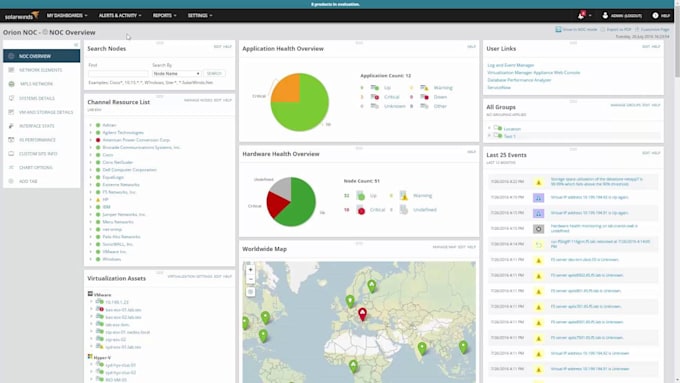Viewport: 680px width, 383px height.
Task: Zoom in on the Worldwide Map
Action: [250, 269]
